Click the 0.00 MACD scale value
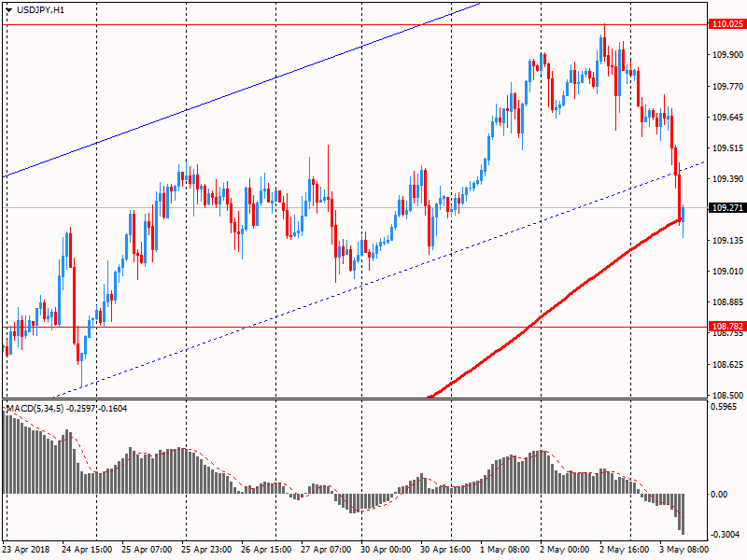This screenshot has height=560, width=747. [719, 495]
